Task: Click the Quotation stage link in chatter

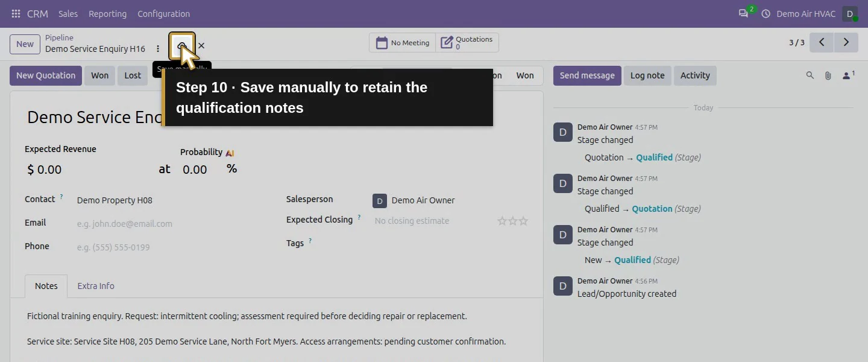Action: pos(652,209)
